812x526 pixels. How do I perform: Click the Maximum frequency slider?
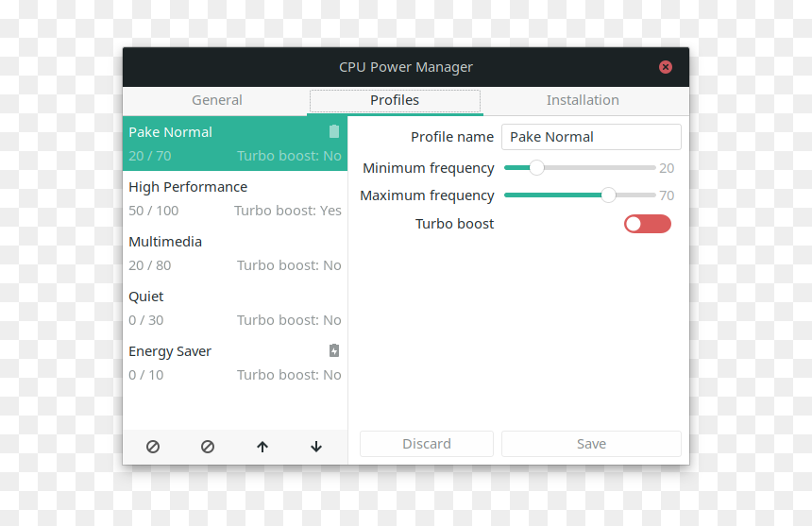tap(580, 195)
